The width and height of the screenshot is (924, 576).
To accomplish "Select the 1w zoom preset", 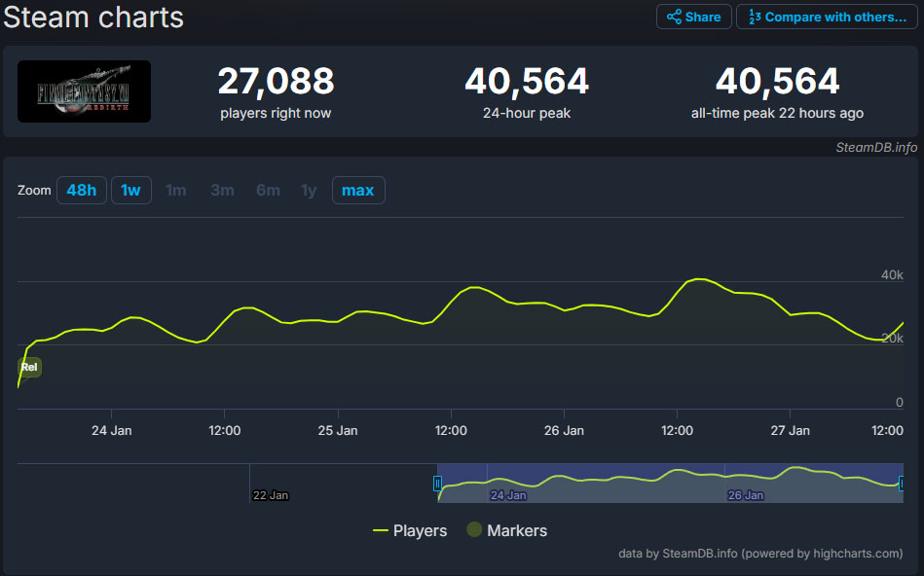I will tap(131, 191).
